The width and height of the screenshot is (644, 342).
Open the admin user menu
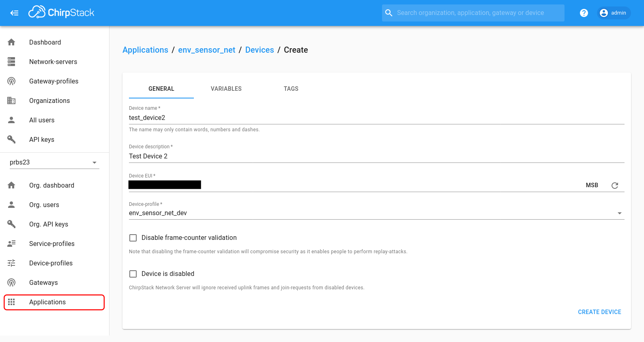point(614,13)
